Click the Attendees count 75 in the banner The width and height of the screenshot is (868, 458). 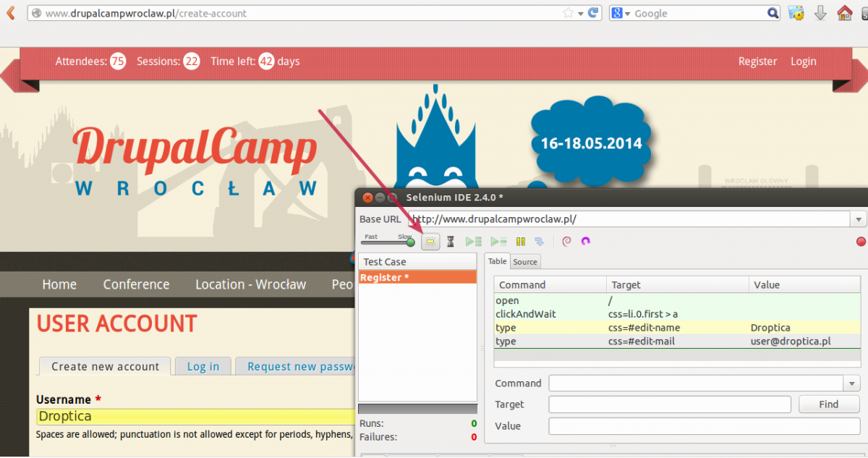pos(117,62)
